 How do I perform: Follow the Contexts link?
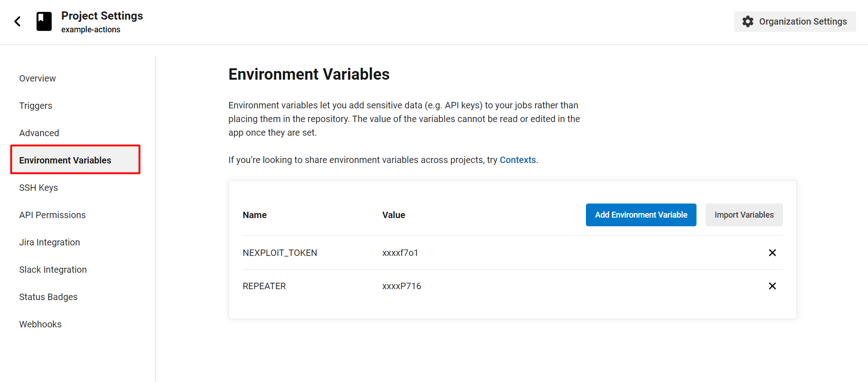tap(518, 160)
